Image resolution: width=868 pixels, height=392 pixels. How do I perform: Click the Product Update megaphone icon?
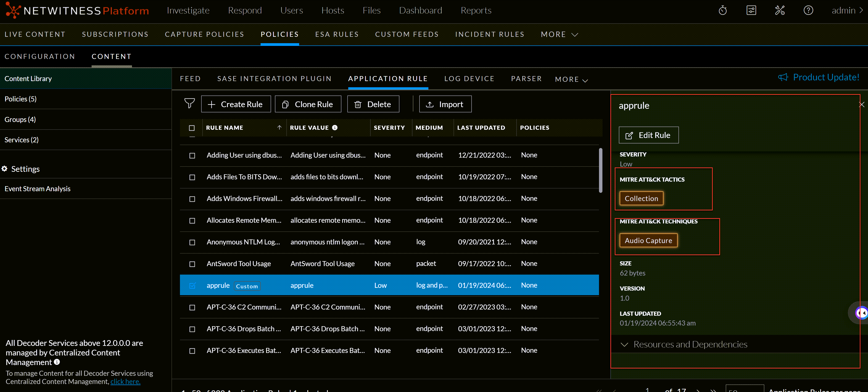pos(783,77)
